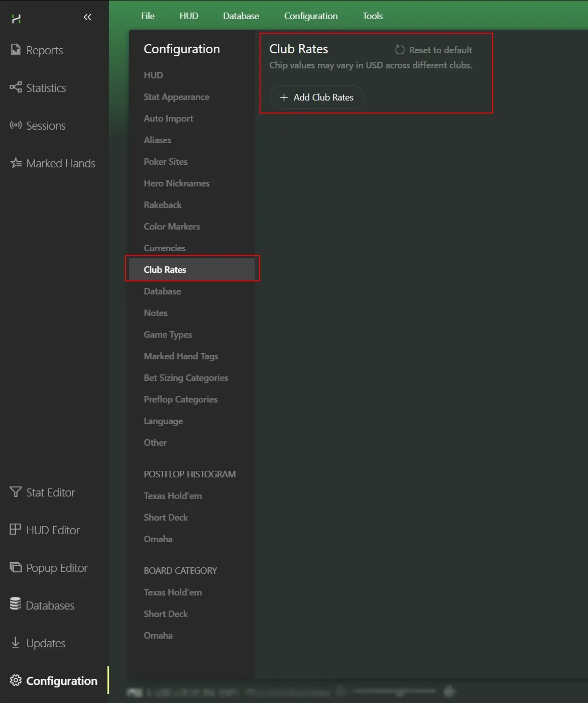
Task: Open the File menu
Action: [148, 16]
